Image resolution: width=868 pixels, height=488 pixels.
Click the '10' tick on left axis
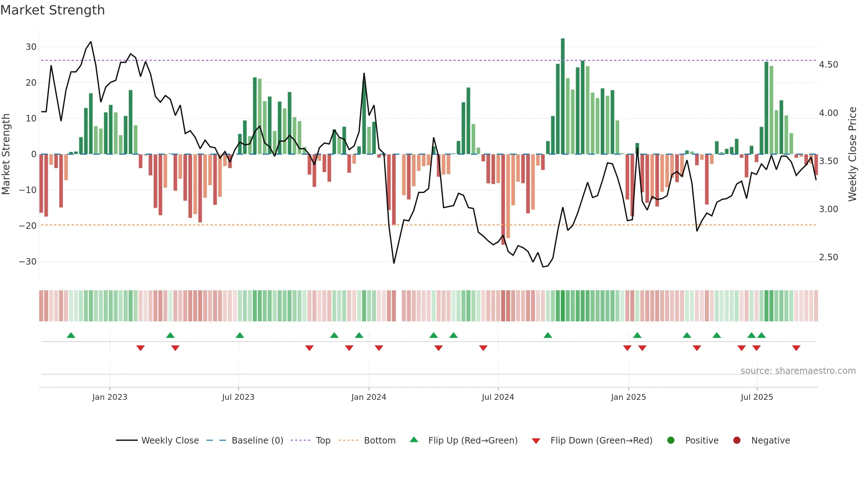[x=31, y=118]
